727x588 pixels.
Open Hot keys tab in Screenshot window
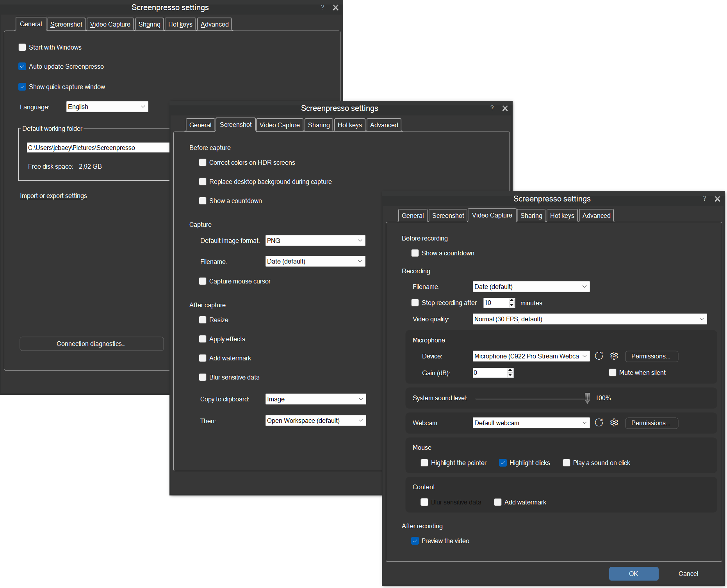pyautogui.click(x=350, y=125)
